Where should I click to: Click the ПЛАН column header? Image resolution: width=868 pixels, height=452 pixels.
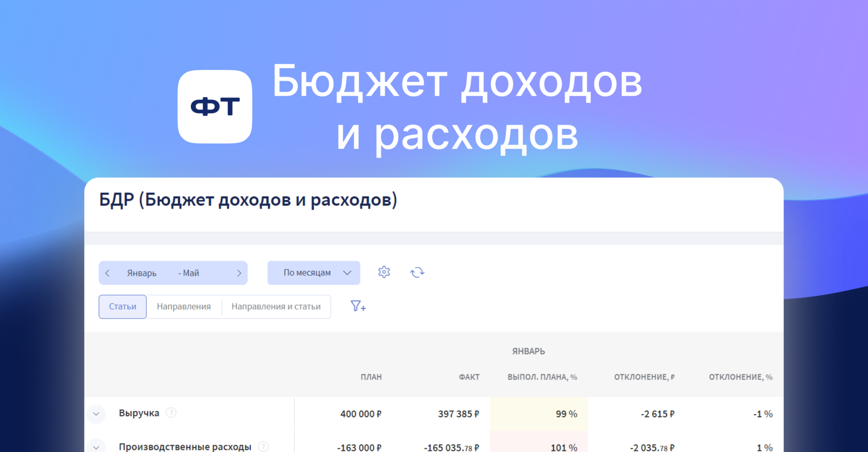(371, 377)
